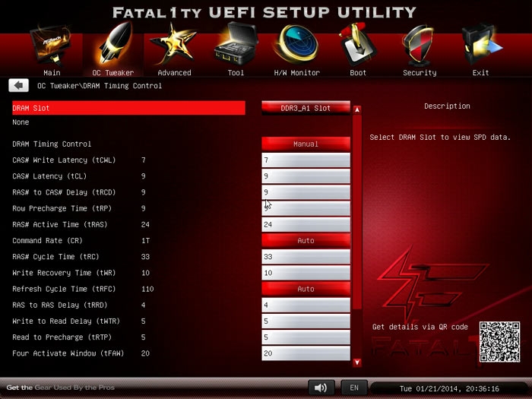532x399 pixels.
Task: Open the DDR3_A1 Slot dropdown
Action: point(306,108)
